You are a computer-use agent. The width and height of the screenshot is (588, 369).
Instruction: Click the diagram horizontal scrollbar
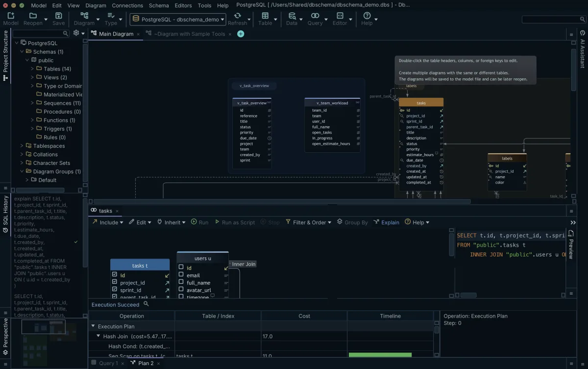pyautogui.click(x=282, y=201)
